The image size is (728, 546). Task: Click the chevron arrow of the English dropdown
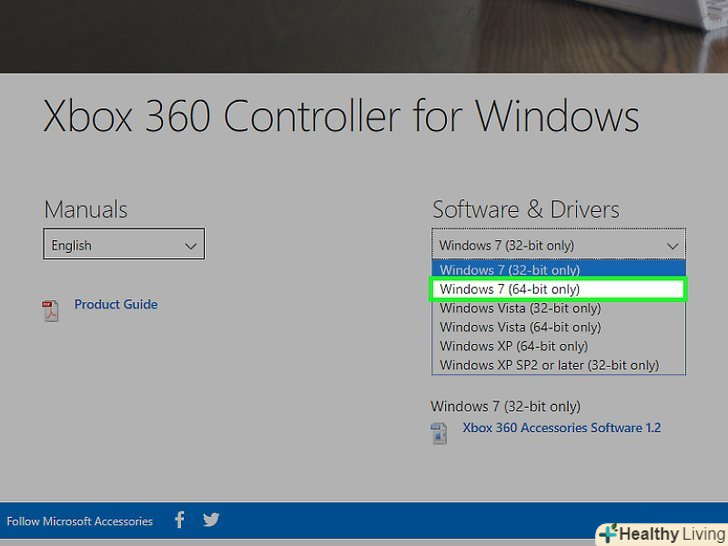(x=191, y=246)
